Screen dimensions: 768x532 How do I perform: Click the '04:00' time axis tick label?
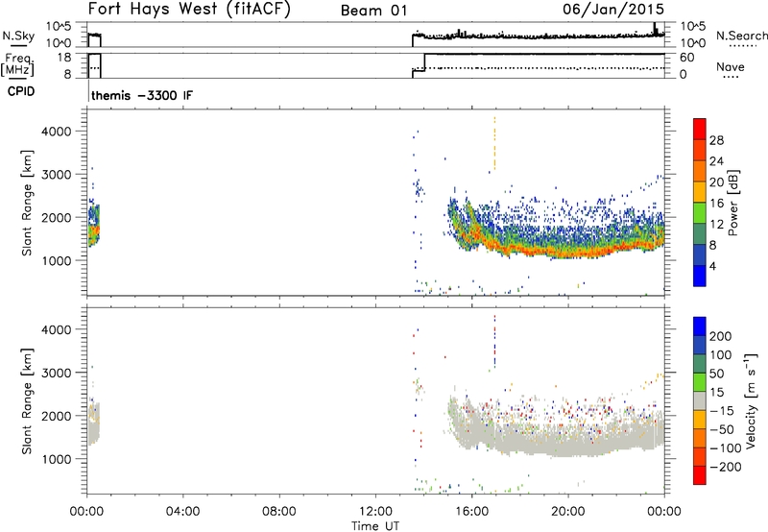182,512
